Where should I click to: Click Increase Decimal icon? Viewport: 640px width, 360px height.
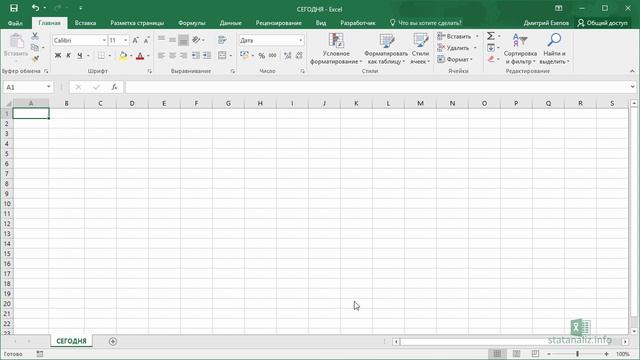tap(287, 56)
